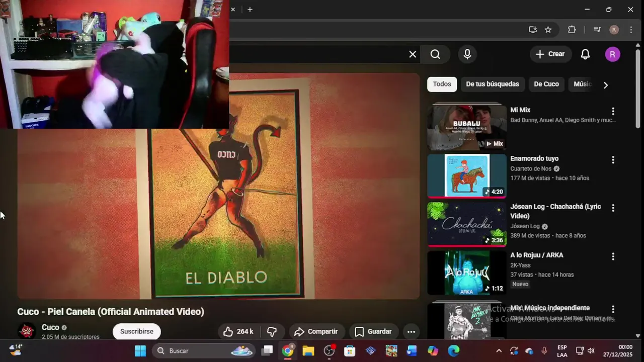Screen dimensions: 644x362
Task: Open Microsoft Store from the taskbar
Action: [x=350, y=351]
